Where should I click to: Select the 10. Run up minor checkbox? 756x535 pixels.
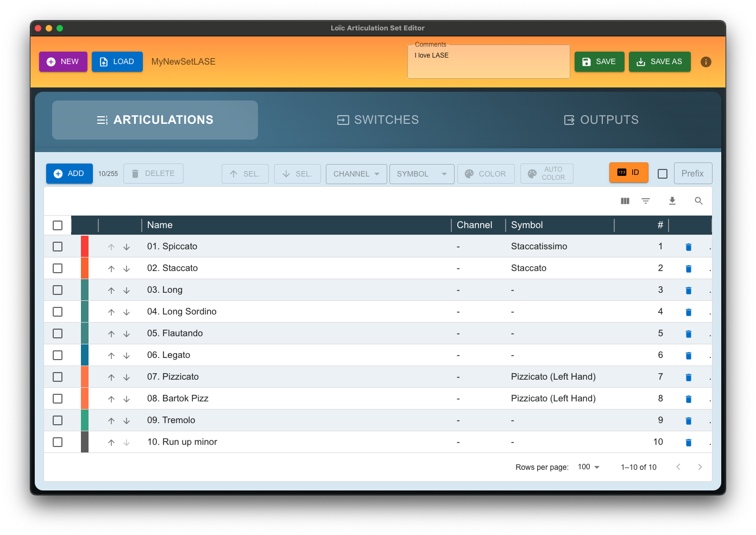pos(58,442)
